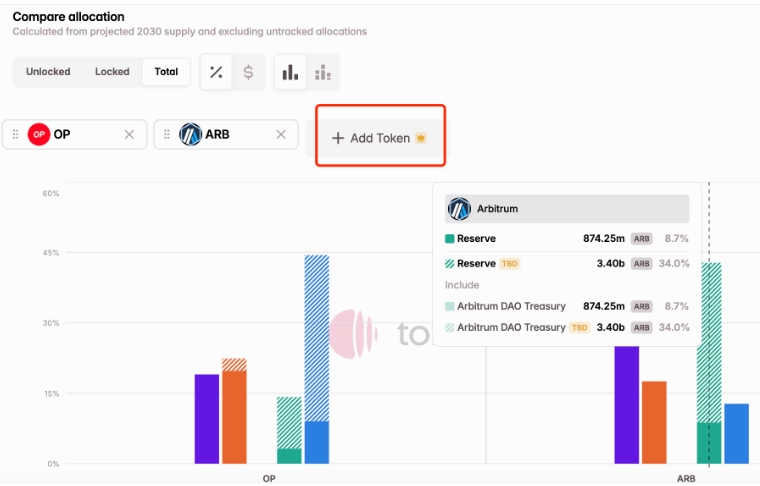Image resolution: width=760 pixels, height=486 pixels.
Task: Toggle percentage display mode
Action: pyautogui.click(x=216, y=72)
